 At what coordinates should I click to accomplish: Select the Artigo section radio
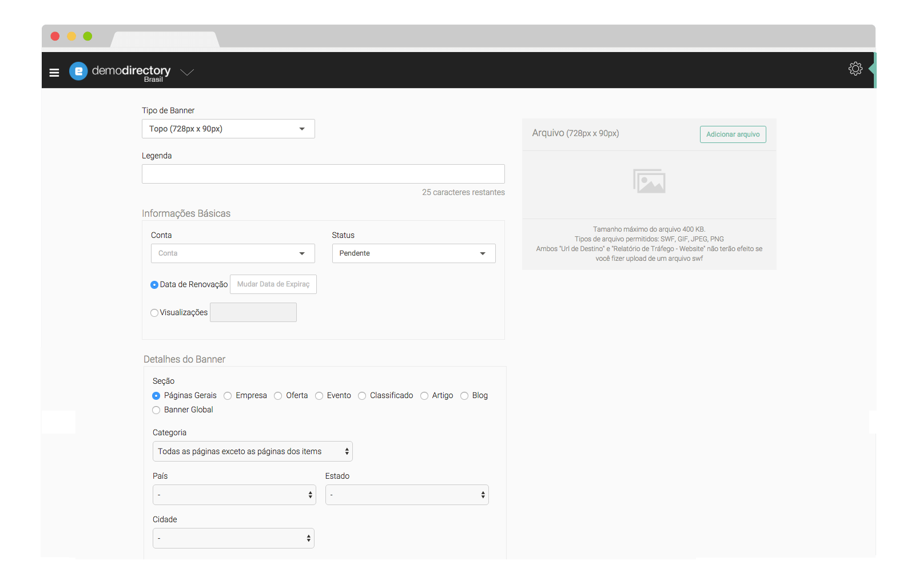pyautogui.click(x=424, y=396)
